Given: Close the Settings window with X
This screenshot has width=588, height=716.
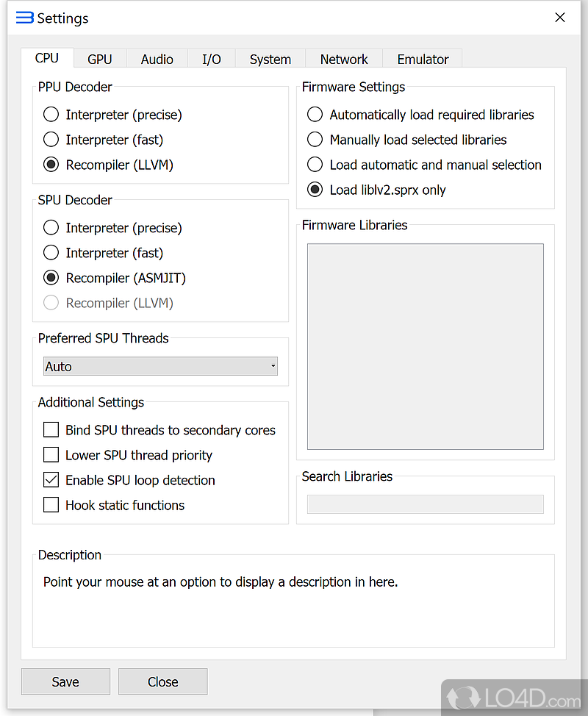Looking at the screenshot, I should click(x=559, y=18).
